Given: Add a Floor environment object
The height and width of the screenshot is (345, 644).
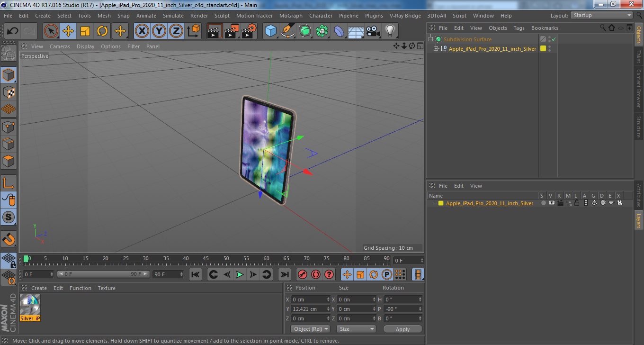Looking at the screenshot, I should pos(356,31).
